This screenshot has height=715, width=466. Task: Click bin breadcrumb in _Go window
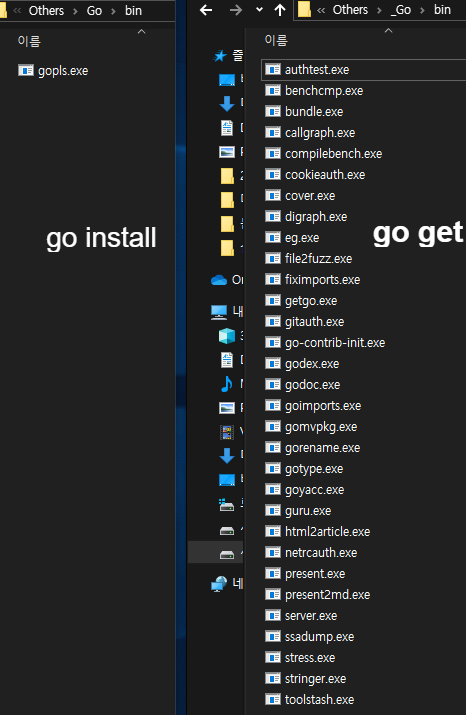(442, 10)
